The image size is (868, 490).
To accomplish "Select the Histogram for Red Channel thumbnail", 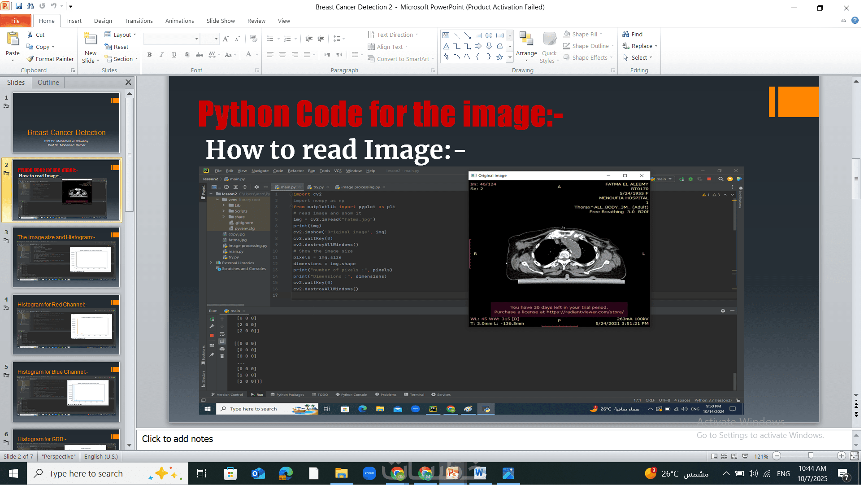I will [x=66, y=325].
